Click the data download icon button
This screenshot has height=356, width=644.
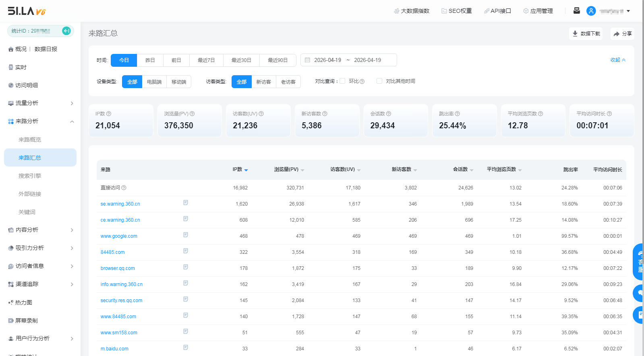tap(575, 34)
